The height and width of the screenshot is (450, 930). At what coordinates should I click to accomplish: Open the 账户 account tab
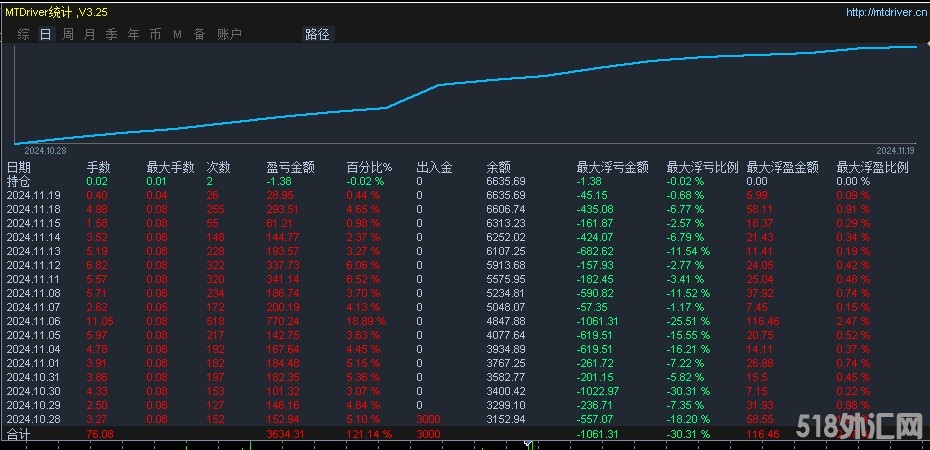coord(230,34)
